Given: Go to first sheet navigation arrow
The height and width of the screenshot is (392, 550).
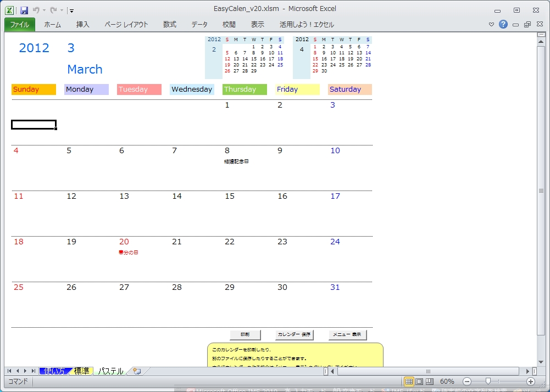Looking at the screenshot, I should click(x=9, y=371).
